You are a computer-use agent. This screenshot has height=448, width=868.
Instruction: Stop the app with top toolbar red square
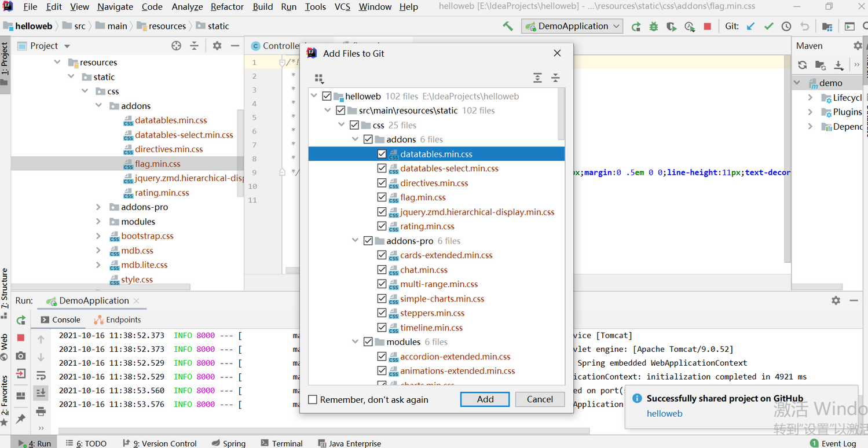[x=707, y=26]
